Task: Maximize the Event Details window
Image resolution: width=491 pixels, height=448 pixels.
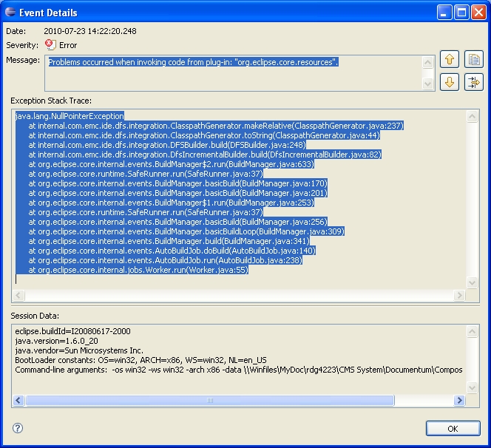Action: (461, 13)
